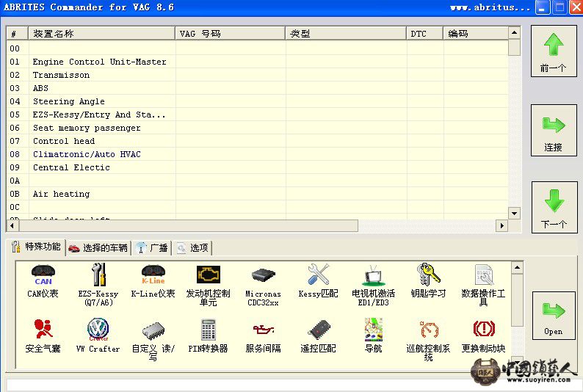
Task: Click functions panel scroll-up arrow
Action: click(x=517, y=267)
